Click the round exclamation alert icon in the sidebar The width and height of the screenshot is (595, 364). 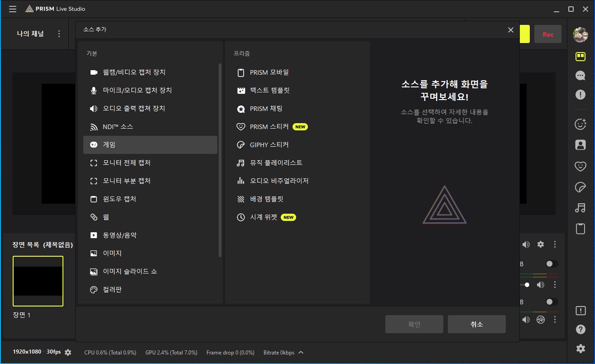580,95
